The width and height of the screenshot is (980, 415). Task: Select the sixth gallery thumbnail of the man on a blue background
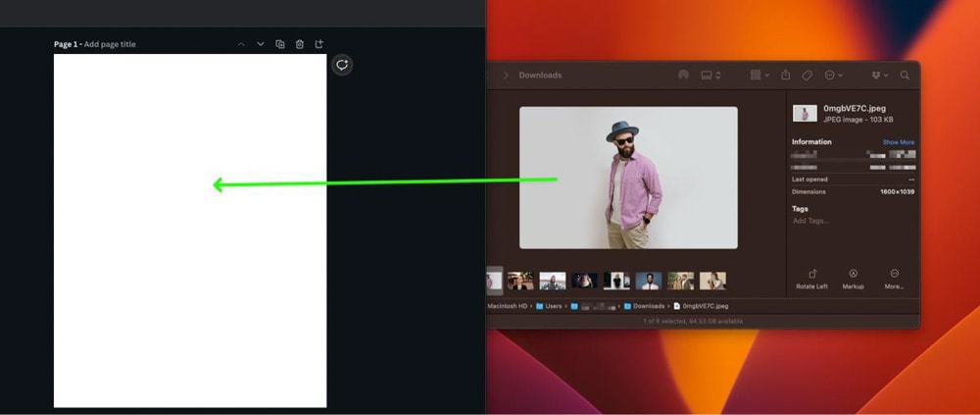[x=649, y=281]
